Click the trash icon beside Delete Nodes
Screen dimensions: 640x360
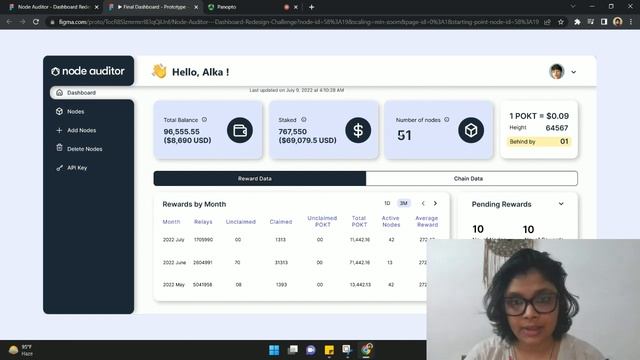coord(60,148)
